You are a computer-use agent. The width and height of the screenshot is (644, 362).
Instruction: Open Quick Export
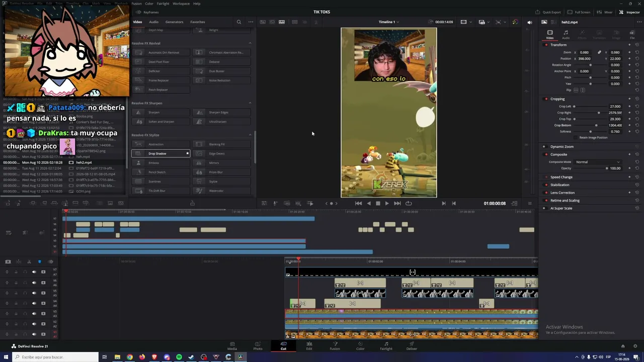(548, 12)
